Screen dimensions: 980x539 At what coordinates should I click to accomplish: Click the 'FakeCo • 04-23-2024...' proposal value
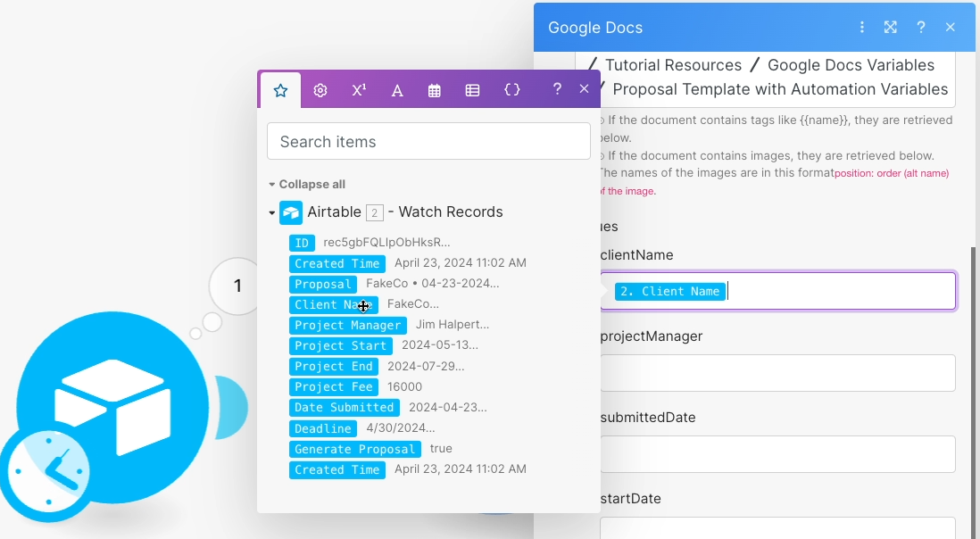pos(433,284)
